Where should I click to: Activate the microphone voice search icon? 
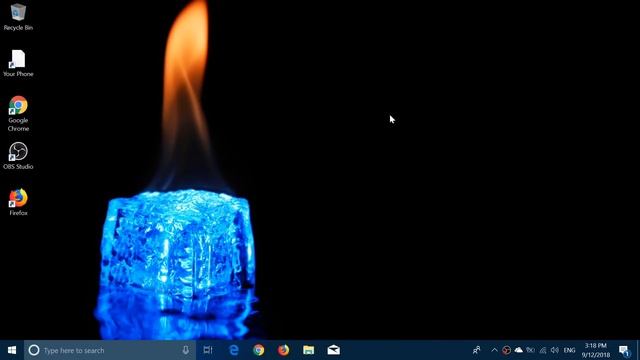185,350
